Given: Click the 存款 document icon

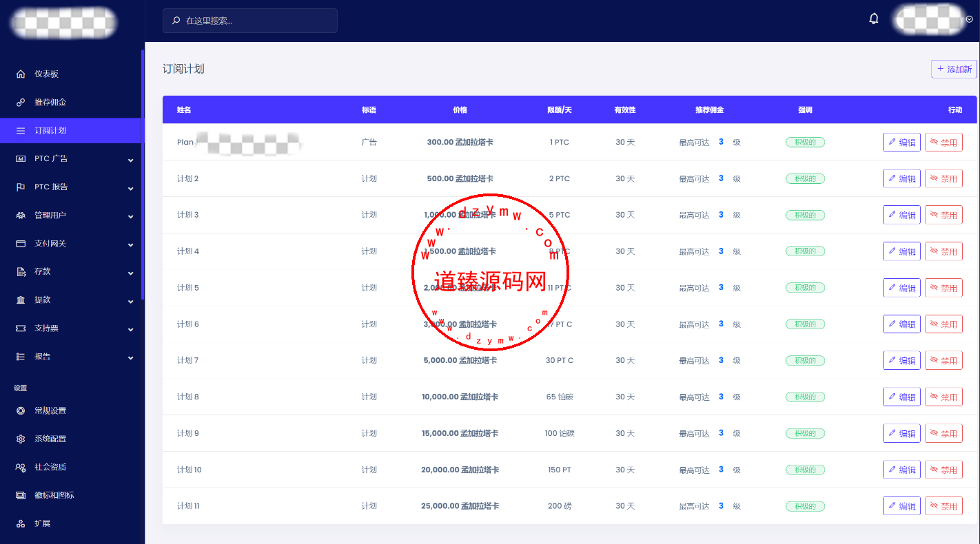Looking at the screenshot, I should tap(21, 271).
